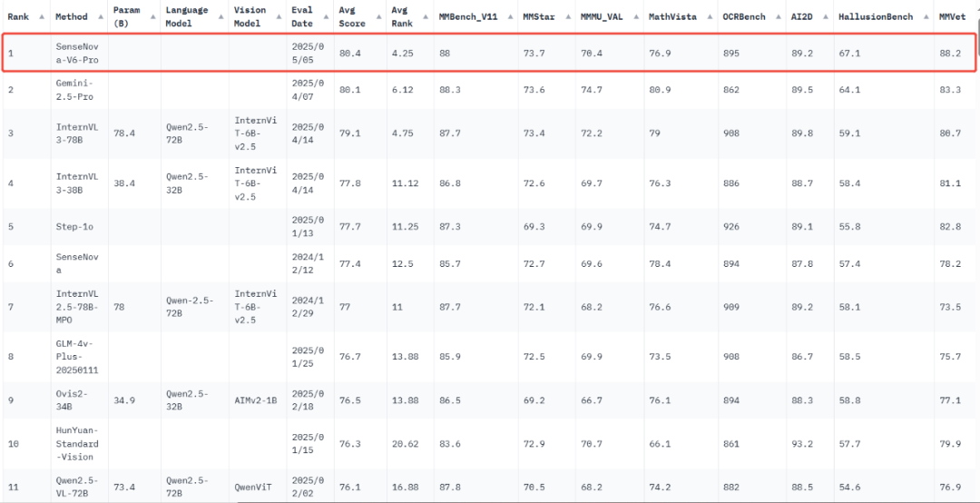Click the InternVL3-78B method name
This screenshot has width=980, height=503.
(x=75, y=133)
